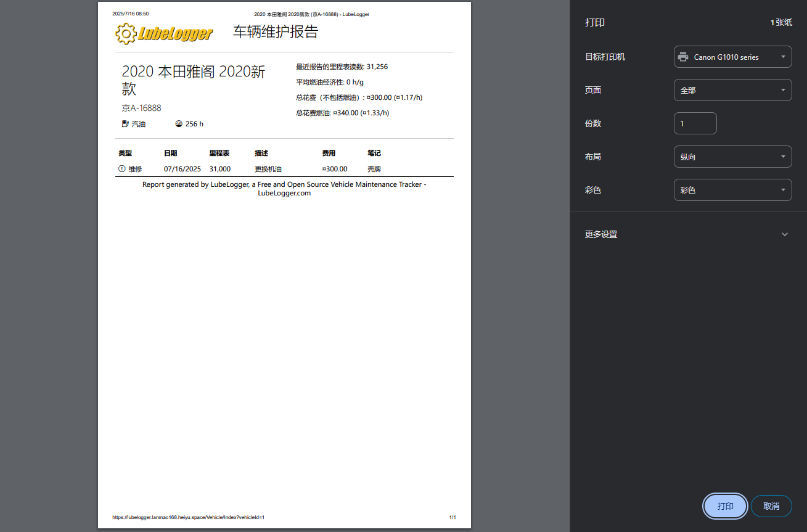Click the 描述 column header
The image size is (807, 532).
pyautogui.click(x=261, y=153)
